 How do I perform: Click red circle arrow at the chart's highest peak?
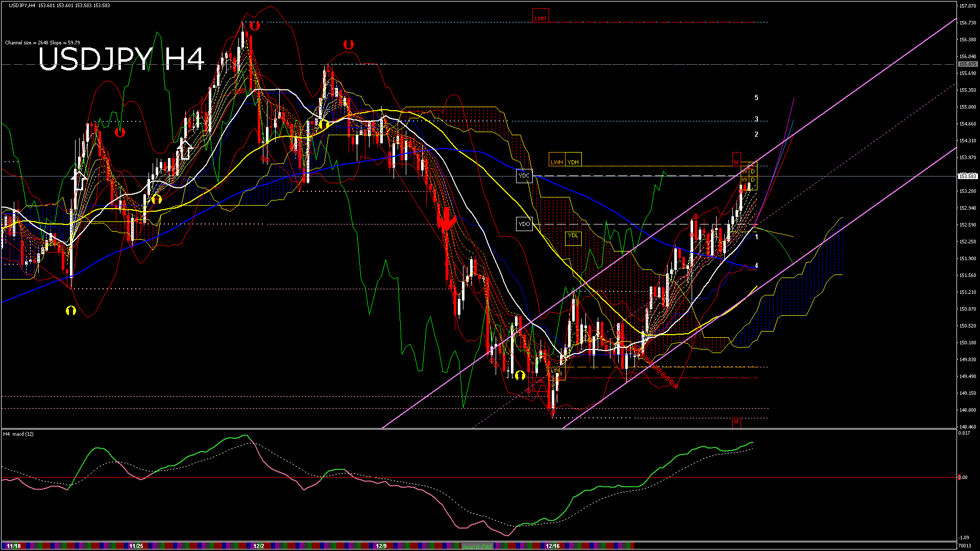tap(254, 25)
